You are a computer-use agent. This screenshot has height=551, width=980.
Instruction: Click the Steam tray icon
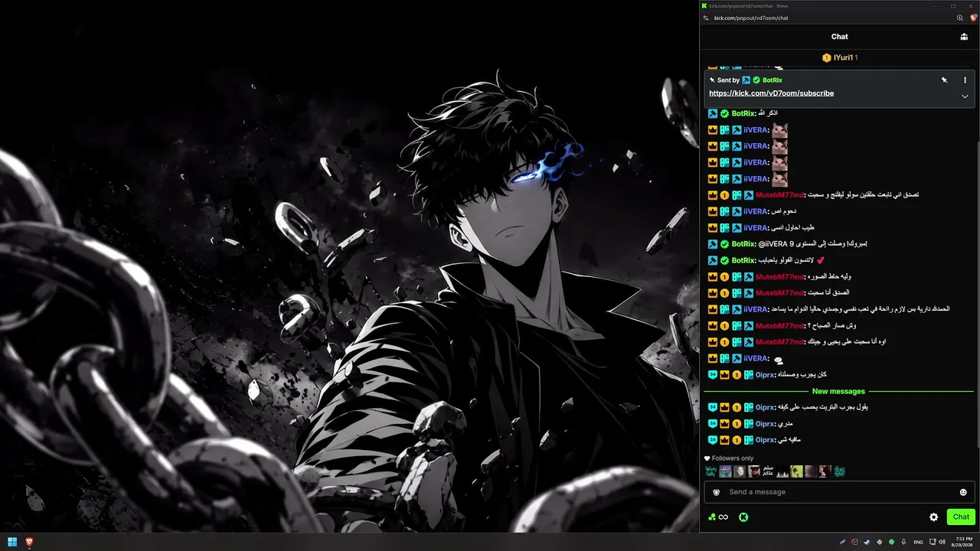tap(867, 542)
